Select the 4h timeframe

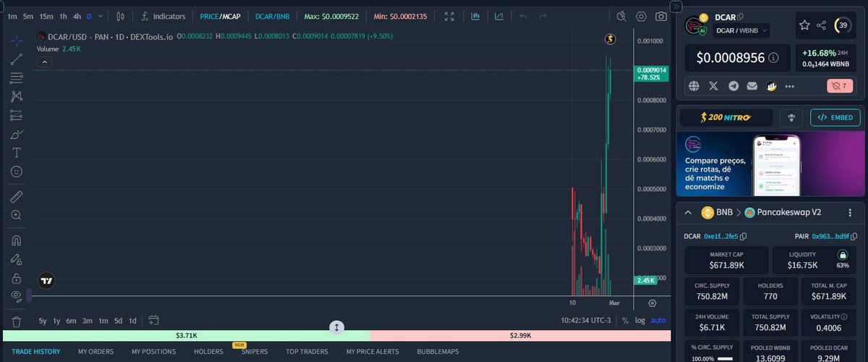click(77, 16)
